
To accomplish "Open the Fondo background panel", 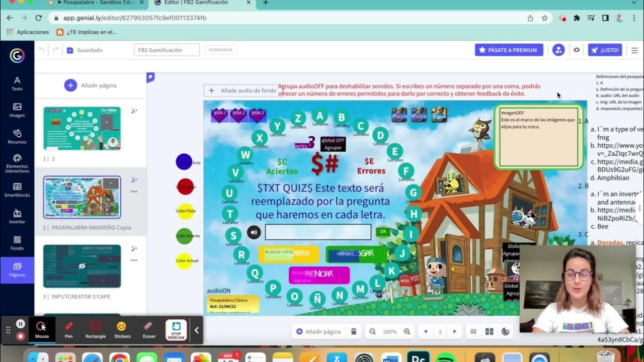I will (17, 243).
